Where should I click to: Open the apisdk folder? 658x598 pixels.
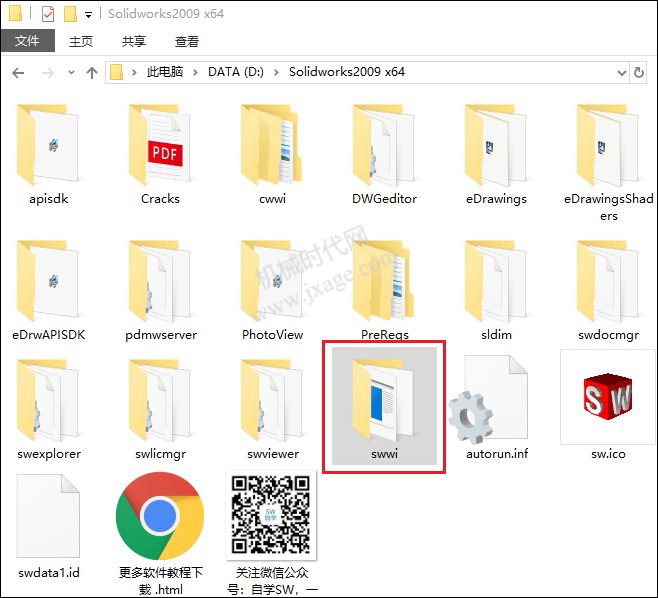49,153
